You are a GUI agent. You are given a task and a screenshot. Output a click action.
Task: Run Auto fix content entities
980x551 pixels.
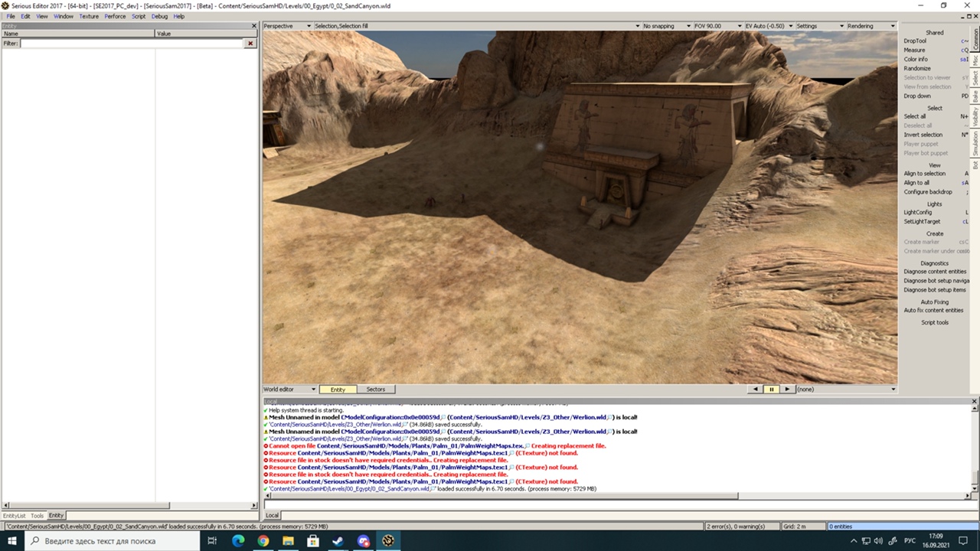pos(933,311)
